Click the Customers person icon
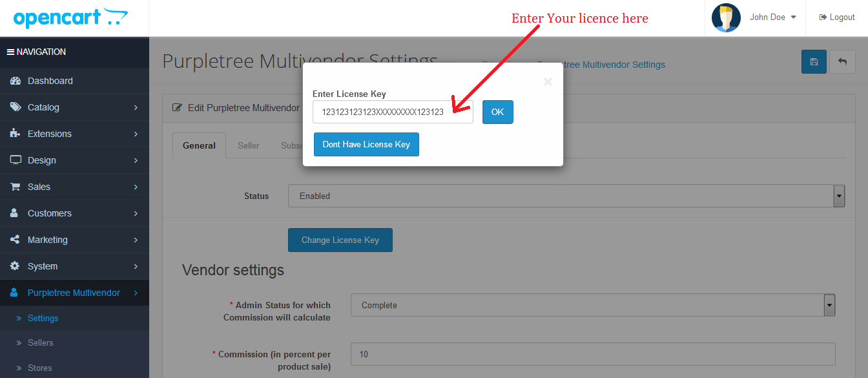The width and height of the screenshot is (868, 378). (x=14, y=213)
